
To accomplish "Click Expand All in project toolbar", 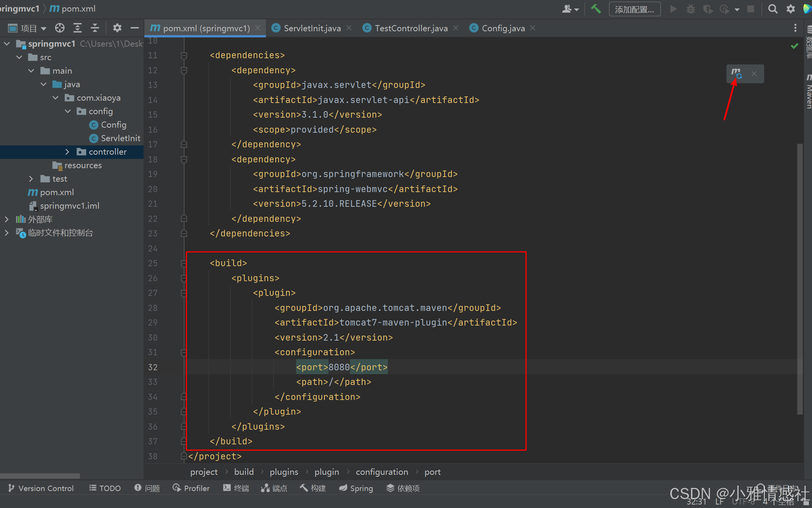I will coord(78,28).
